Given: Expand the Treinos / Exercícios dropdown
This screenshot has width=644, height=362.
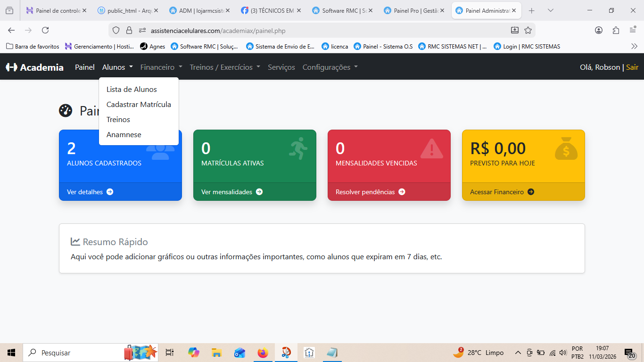Looking at the screenshot, I should point(221,67).
